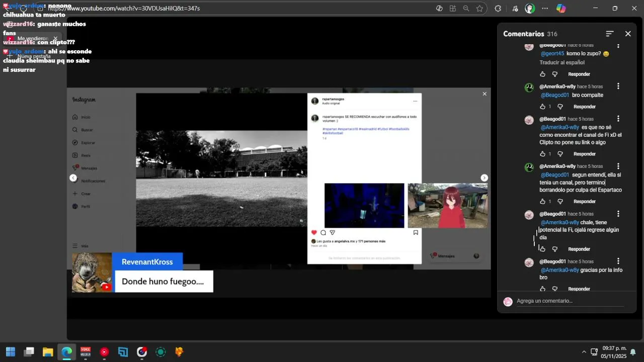Open the zoom out magnifier icon in address bar

[466, 9]
